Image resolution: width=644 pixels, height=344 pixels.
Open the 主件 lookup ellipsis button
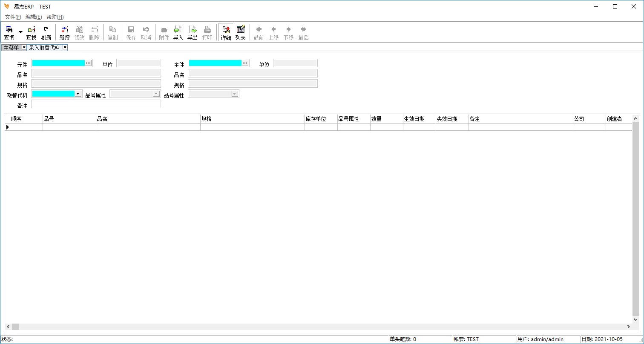(x=245, y=63)
